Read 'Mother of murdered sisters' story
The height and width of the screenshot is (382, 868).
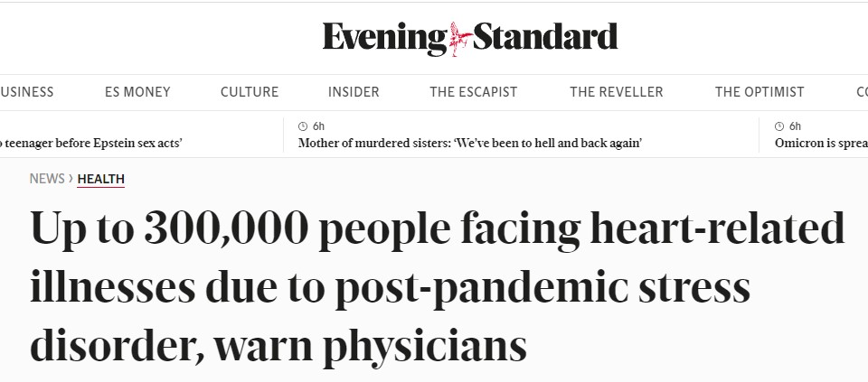(x=470, y=144)
